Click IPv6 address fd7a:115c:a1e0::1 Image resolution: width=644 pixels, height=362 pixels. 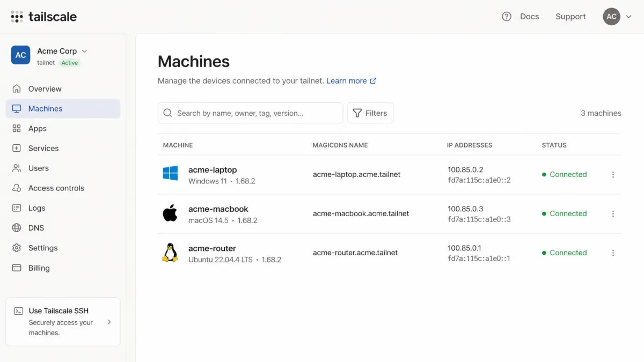(x=479, y=258)
